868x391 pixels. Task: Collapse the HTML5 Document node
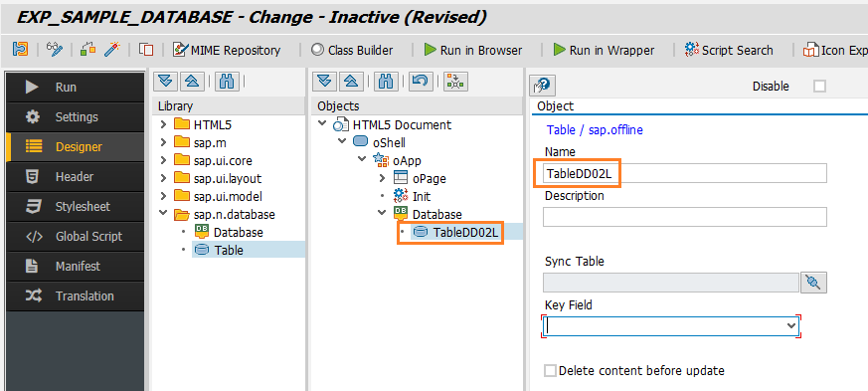[323, 124]
